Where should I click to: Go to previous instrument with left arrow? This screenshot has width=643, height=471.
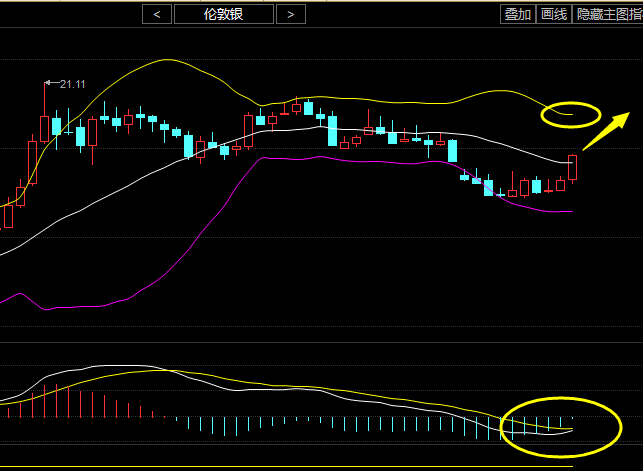[x=156, y=14]
